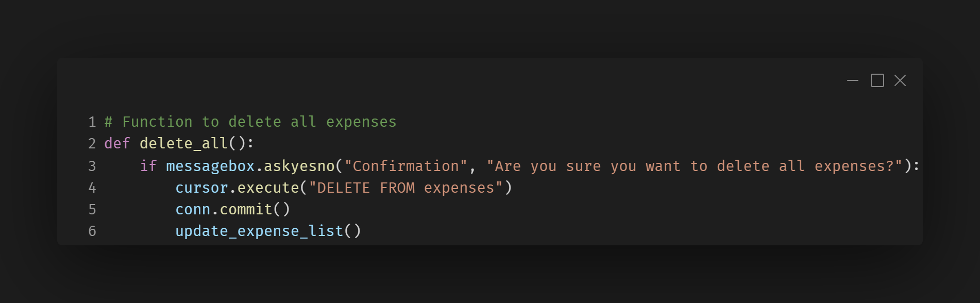Screen dimensions: 980x303
Task: Select line number 2 in the gutter
Action: [x=92, y=144]
